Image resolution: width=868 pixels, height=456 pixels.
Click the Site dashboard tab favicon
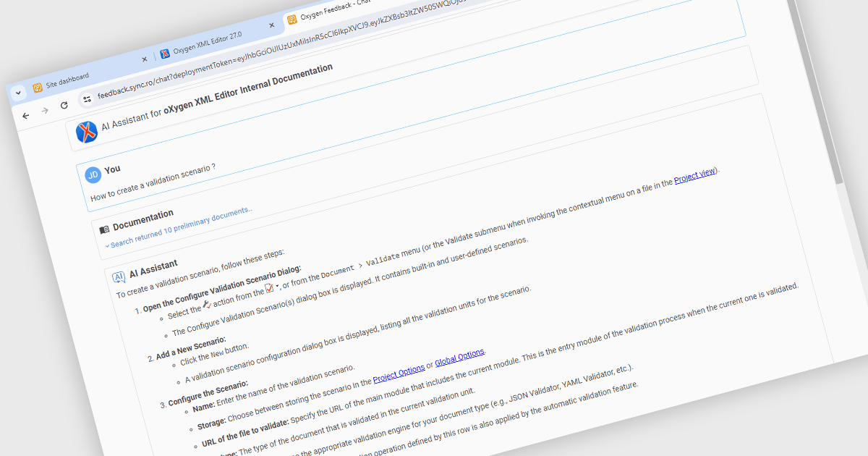click(38, 87)
